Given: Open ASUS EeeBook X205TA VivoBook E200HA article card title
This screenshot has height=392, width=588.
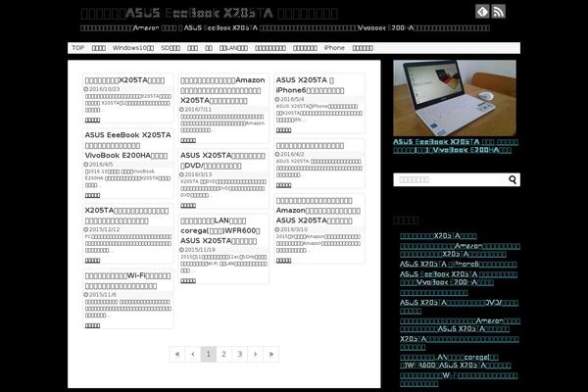Looking at the screenshot, I should (127, 145).
